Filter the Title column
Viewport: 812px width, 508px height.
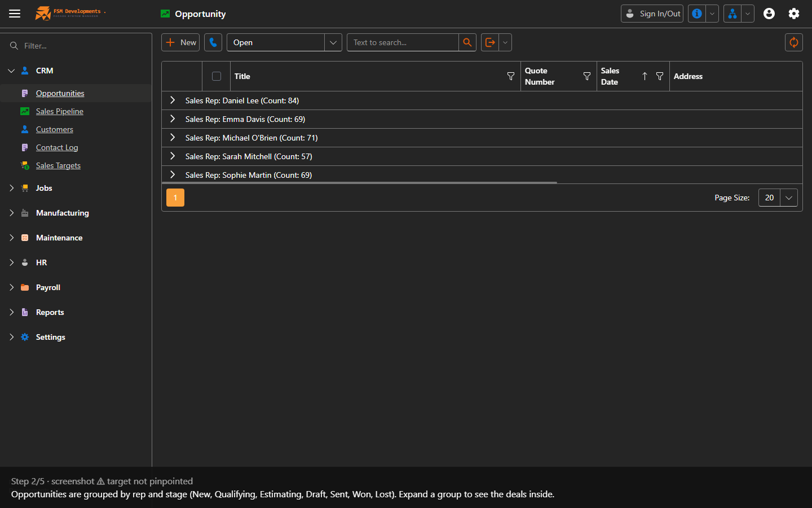(511, 76)
